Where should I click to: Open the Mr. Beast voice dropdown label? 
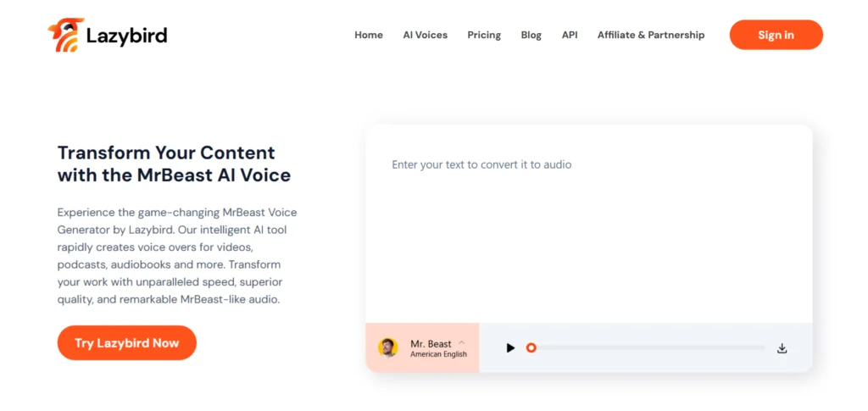[x=431, y=343]
